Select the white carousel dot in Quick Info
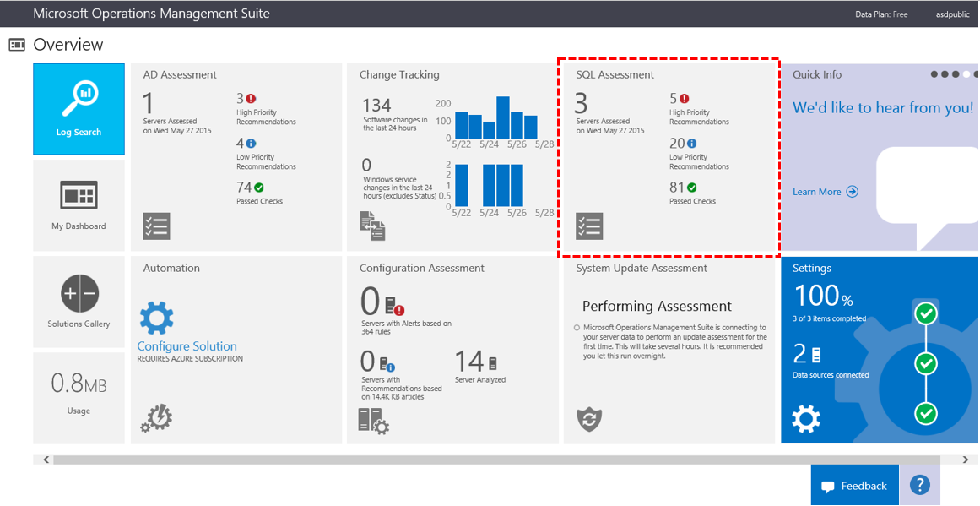This screenshot has width=980, height=506. [965, 74]
